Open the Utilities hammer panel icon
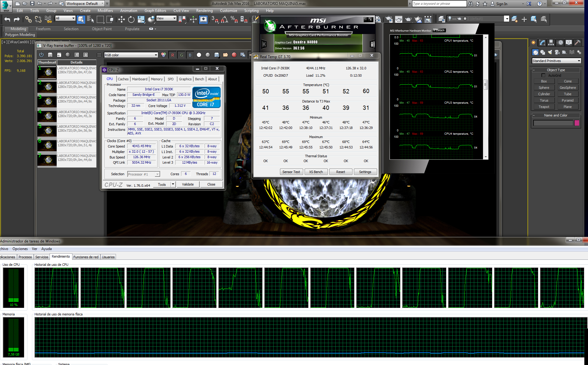Image resolution: width=588 pixels, height=365 pixels. tap(577, 43)
